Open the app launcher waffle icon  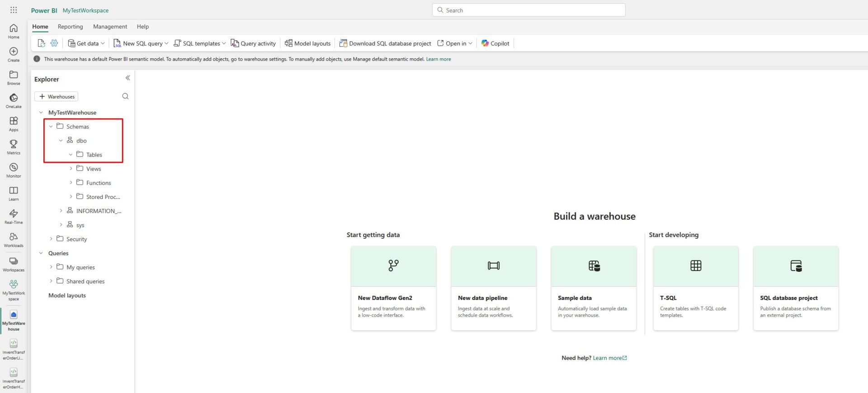[x=14, y=10]
